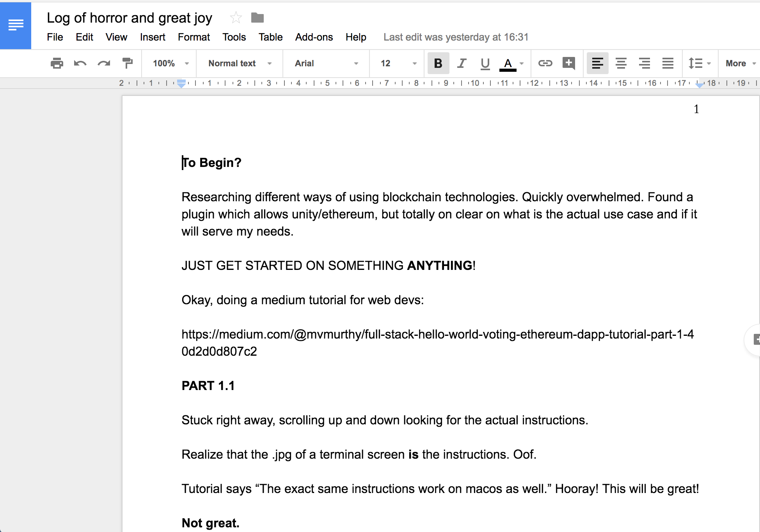Move document using the folder icon
Viewport: 760px width, 532px height.
pyautogui.click(x=257, y=18)
